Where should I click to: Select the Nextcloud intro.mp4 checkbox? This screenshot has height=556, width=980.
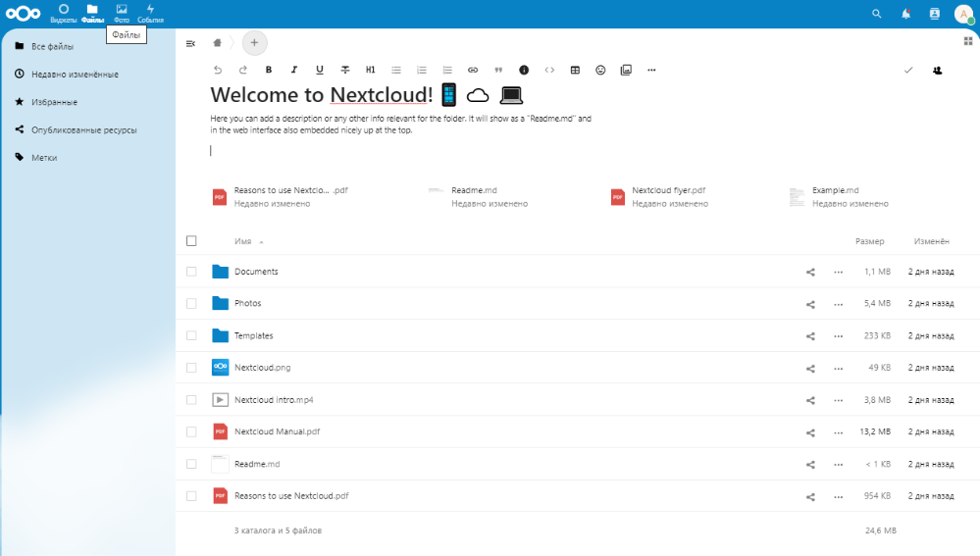191,400
